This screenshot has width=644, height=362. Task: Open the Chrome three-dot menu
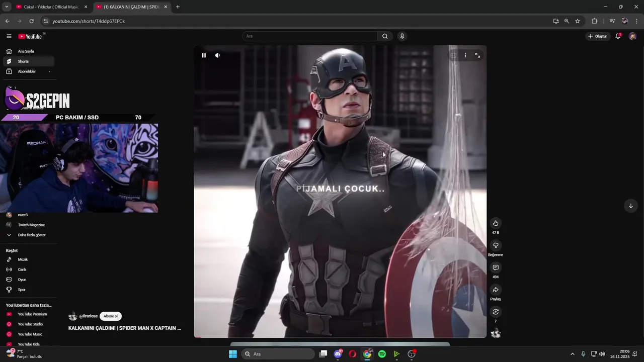tap(636, 21)
